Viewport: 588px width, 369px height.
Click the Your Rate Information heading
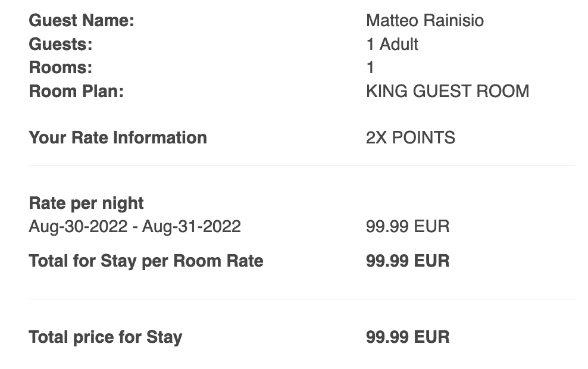click(x=118, y=137)
